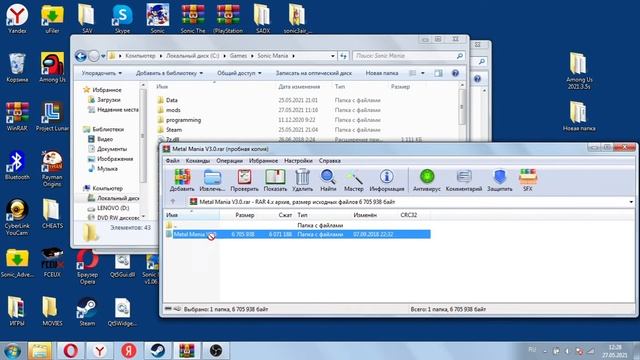The width and height of the screenshot is (640, 360).
Task: Open Видео library in sidebar
Action: (x=104, y=139)
